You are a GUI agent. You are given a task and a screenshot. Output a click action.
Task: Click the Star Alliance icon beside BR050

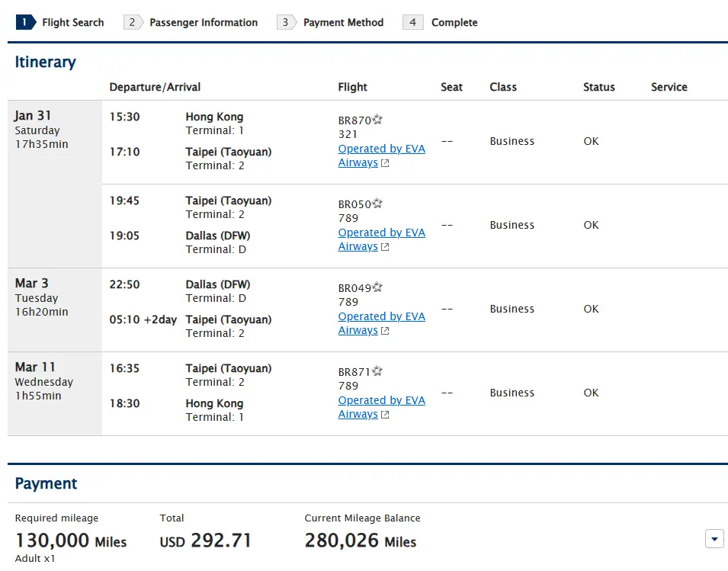[377, 204]
